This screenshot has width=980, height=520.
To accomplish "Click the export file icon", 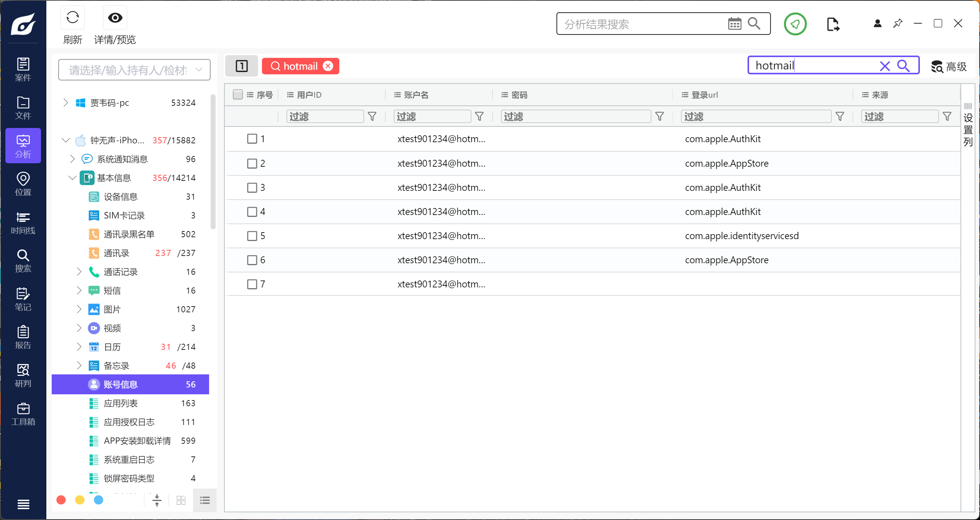I will pyautogui.click(x=833, y=24).
